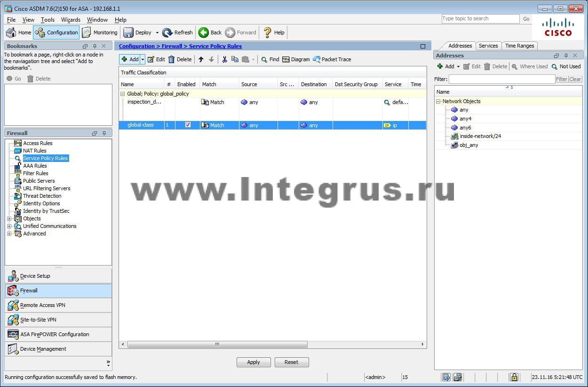The height and width of the screenshot is (387, 588).
Task: Click the Addresses Filter input field
Action: [502, 79]
